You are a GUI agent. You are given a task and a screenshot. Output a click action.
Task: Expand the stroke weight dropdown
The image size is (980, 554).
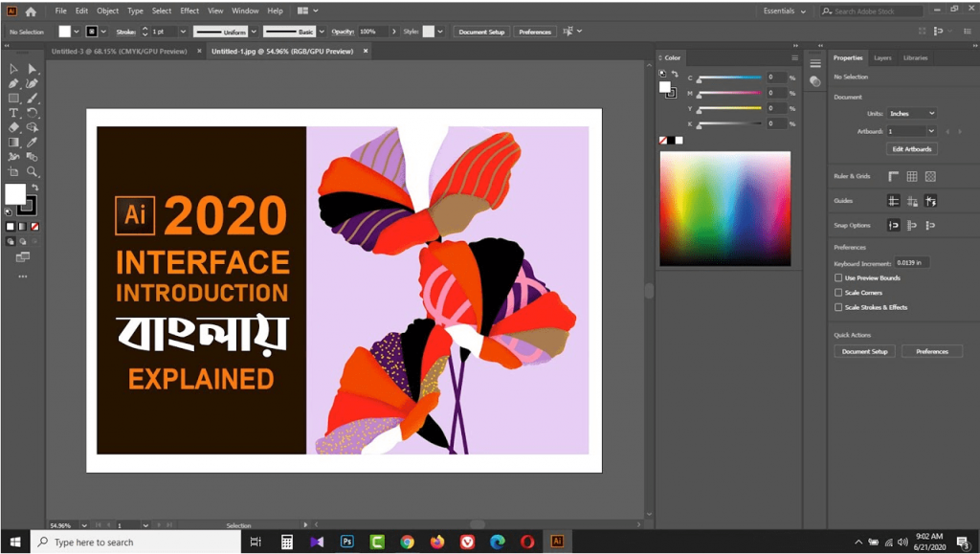coord(183,32)
